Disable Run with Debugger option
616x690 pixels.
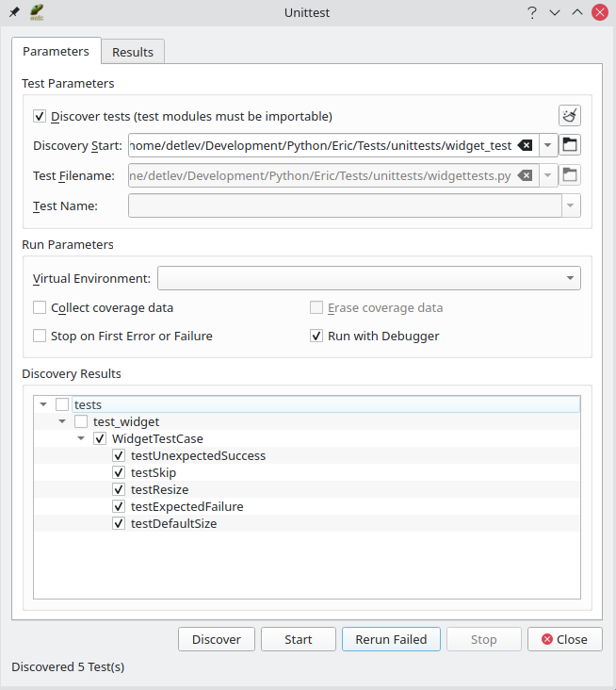point(316,336)
